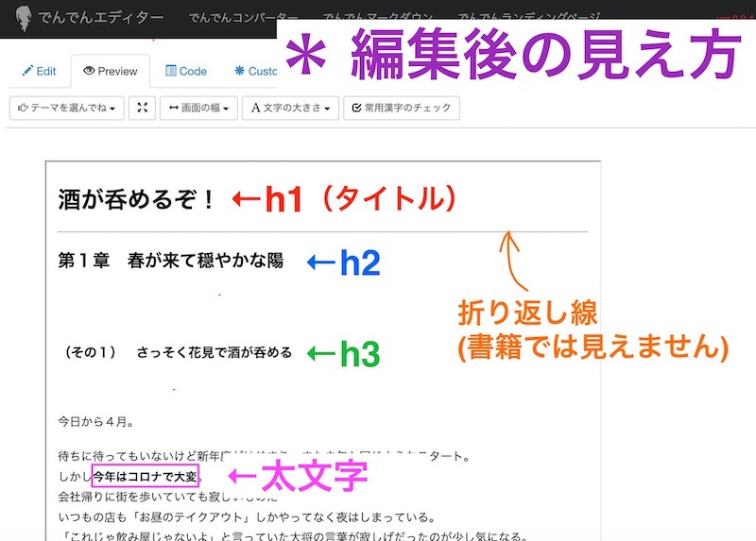Open the 画面の幅 width dropdown
Image resolution: width=756 pixels, height=541 pixels.
tap(198, 109)
